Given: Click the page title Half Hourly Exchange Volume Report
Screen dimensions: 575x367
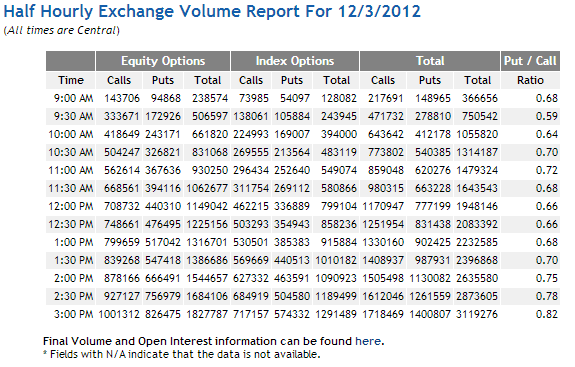Looking at the screenshot, I should [212, 11].
